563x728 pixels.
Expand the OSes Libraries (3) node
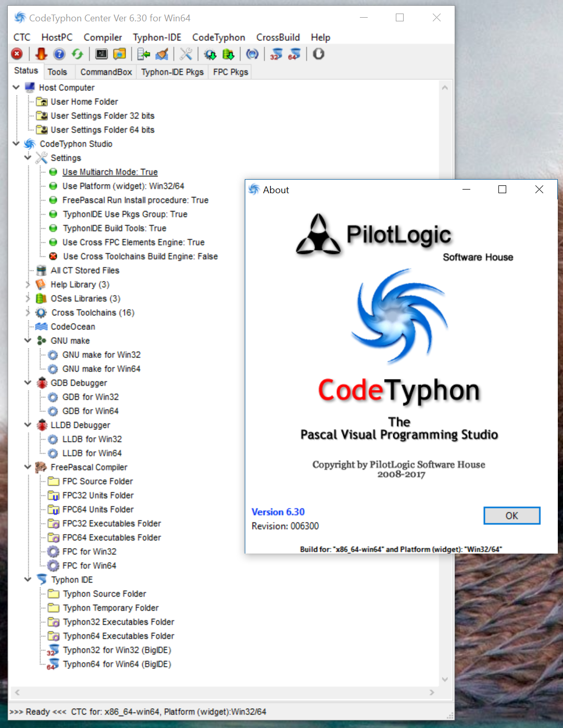click(x=28, y=298)
